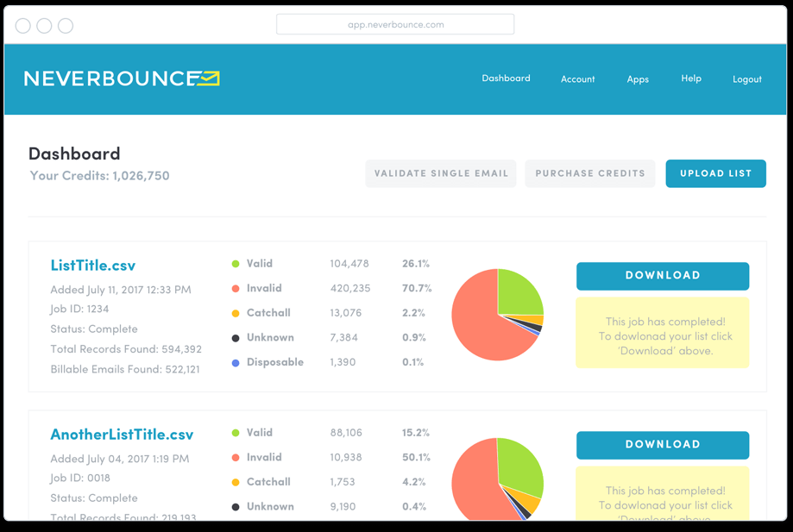Click the pie chart for ListTitle.csv

click(x=498, y=315)
